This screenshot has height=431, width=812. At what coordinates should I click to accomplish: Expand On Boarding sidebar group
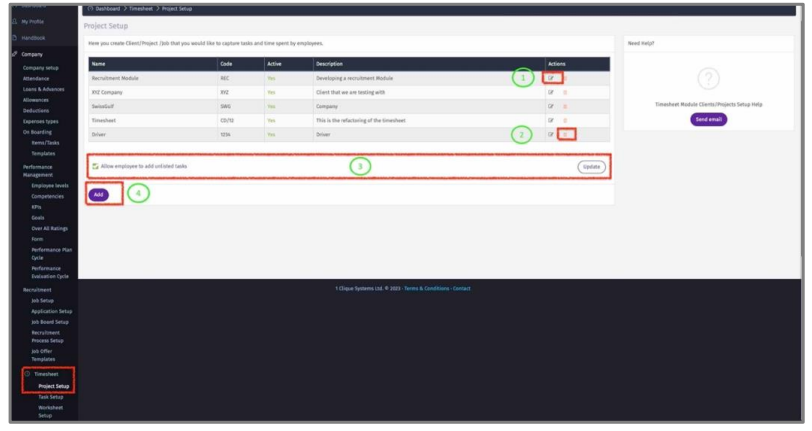click(37, 133)
